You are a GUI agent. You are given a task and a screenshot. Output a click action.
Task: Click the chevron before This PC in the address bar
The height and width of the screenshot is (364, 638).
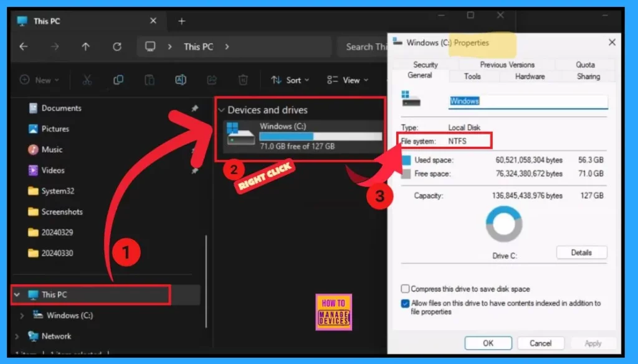pos(169,47)
